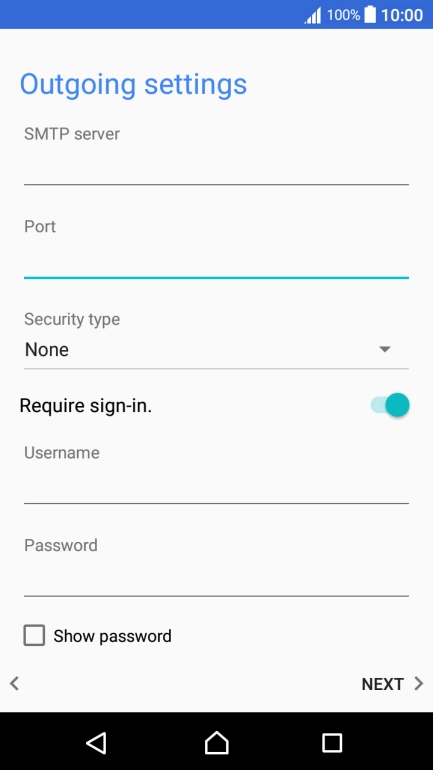Tap the battery icon in status bar

[x=370, y=14]
